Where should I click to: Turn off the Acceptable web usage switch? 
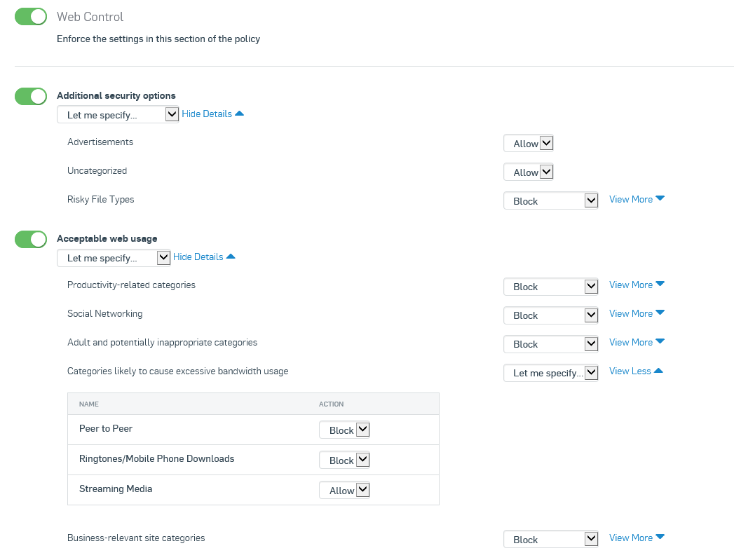click(x=31, y=239)
